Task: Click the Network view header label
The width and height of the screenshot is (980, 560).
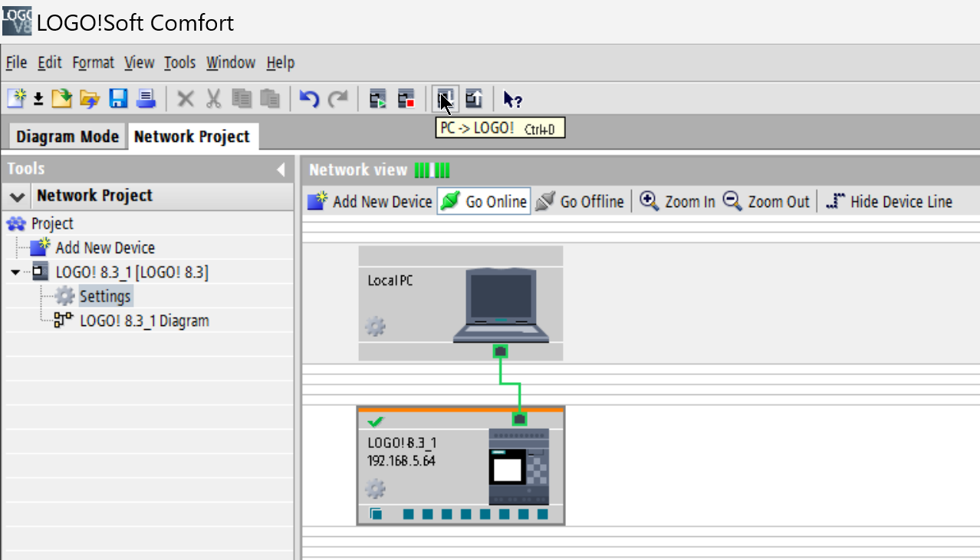Action: click(358, 170)
